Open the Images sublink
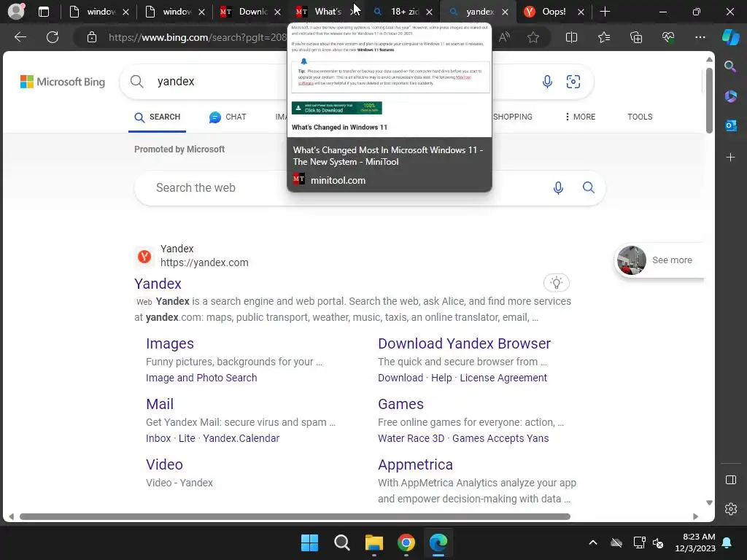 coord(169,343)
